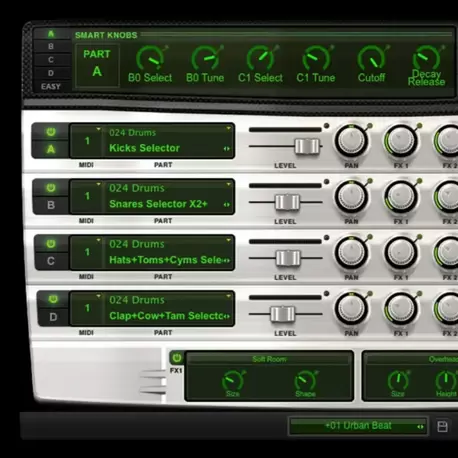Click the PAN knob for part B

(351, 197)
